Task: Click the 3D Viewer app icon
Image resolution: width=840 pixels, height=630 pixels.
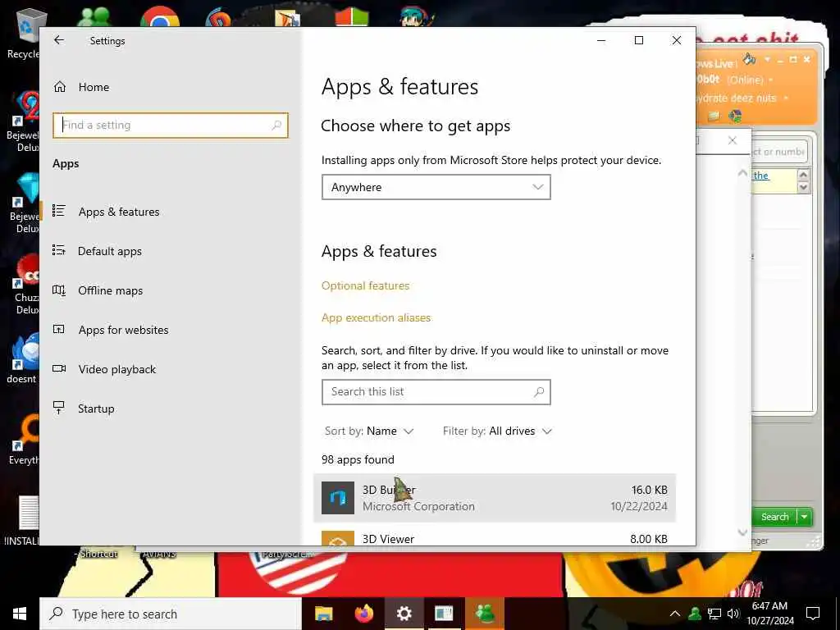Action: click(338, 538)
